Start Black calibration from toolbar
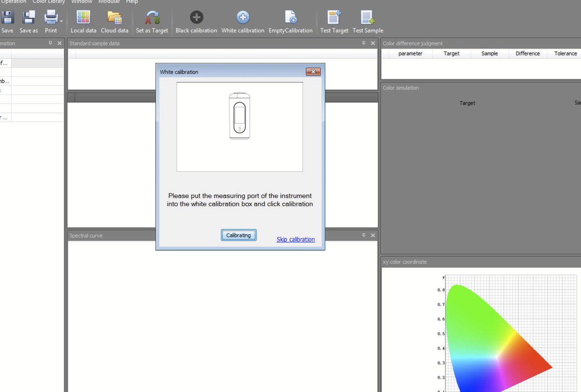This screenshot has height=392, width=581. tap(196, 18)
